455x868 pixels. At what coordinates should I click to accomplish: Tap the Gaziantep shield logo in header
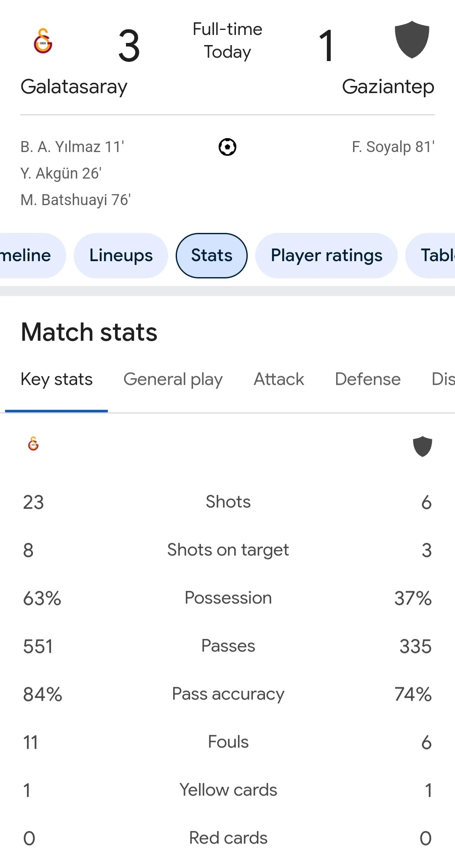click(x=412, y=40)
